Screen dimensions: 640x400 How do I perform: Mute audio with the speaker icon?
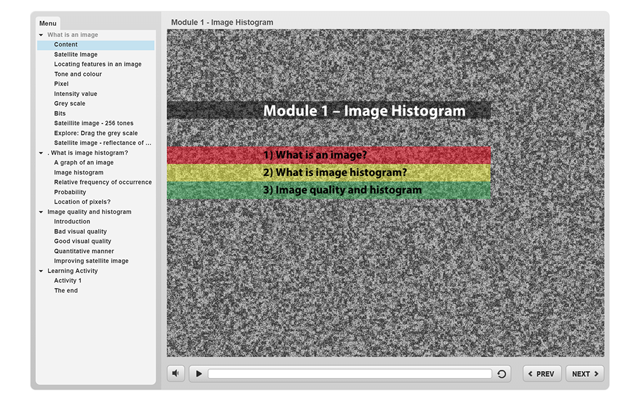[176, 373]
